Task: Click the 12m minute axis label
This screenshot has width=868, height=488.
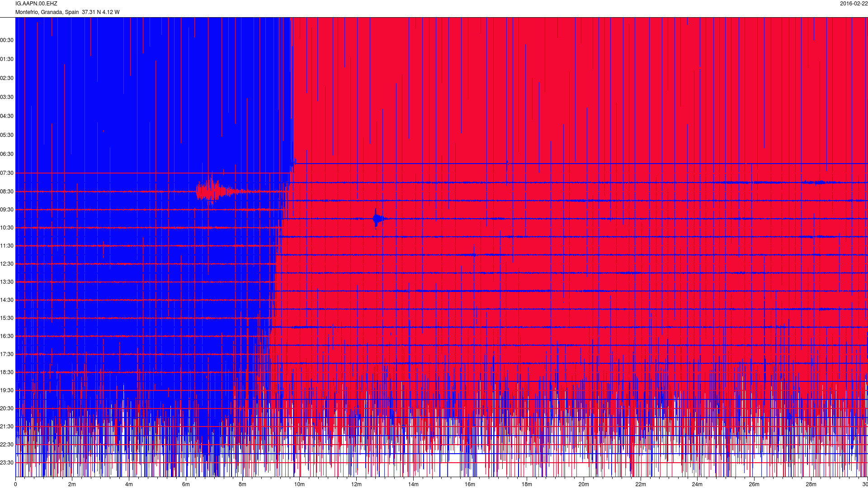Action: click(356, 484)
